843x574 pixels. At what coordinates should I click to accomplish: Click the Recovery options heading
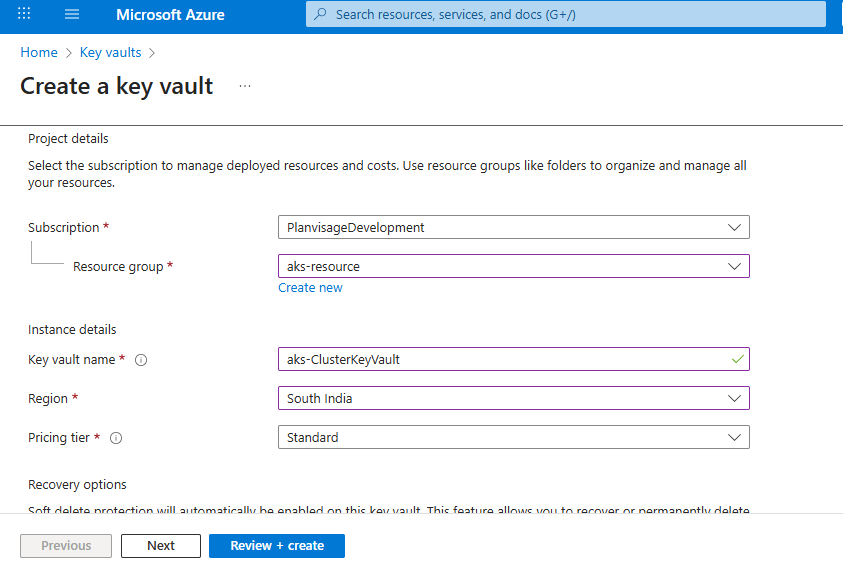tap(77, 485)
